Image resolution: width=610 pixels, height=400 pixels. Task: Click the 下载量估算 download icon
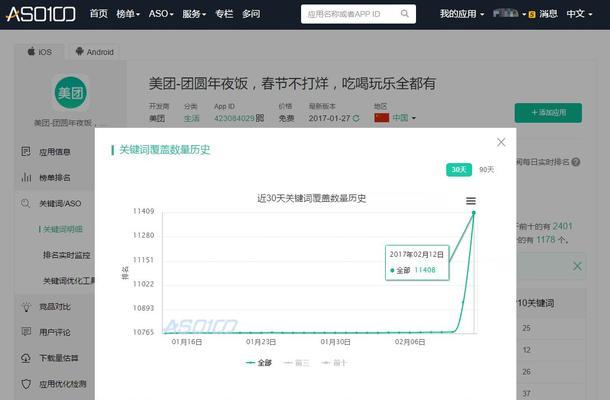tap(26, 358)
